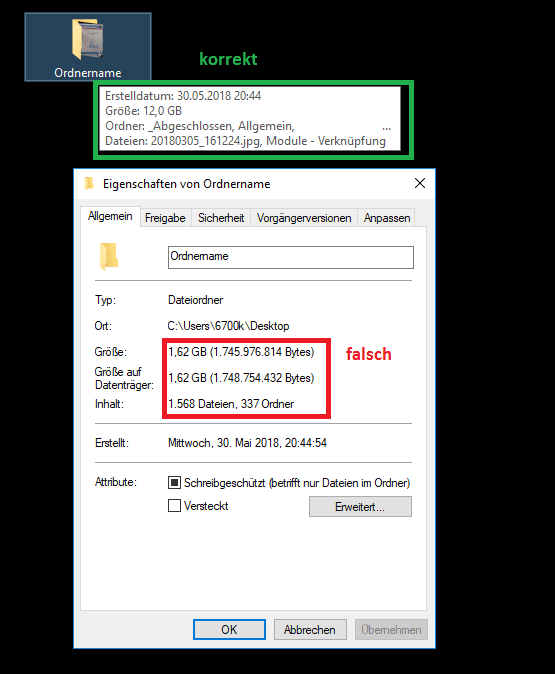Confirm with the OK button

click(x=229, y=630)
